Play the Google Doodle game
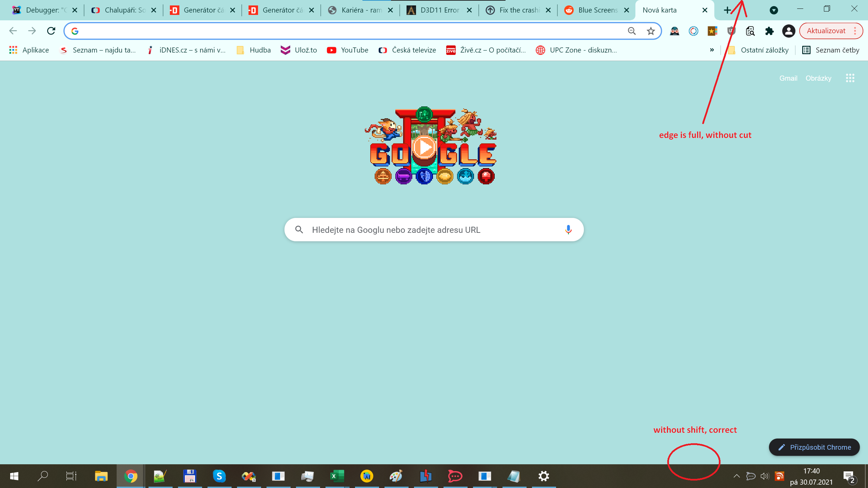Image resolution: width=868 pixels, height=488 pixels. (x=424, y=147)
